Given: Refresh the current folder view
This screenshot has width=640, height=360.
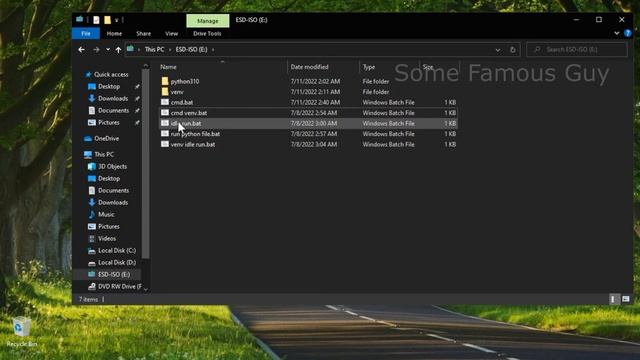Looking at the screenshot, I should (x=513, y=50).
